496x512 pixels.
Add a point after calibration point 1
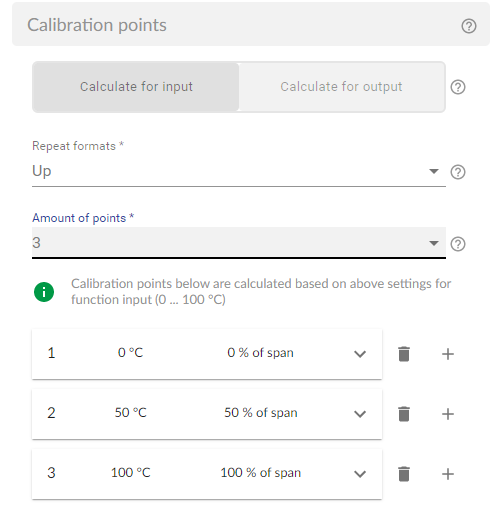click(448, 354)
